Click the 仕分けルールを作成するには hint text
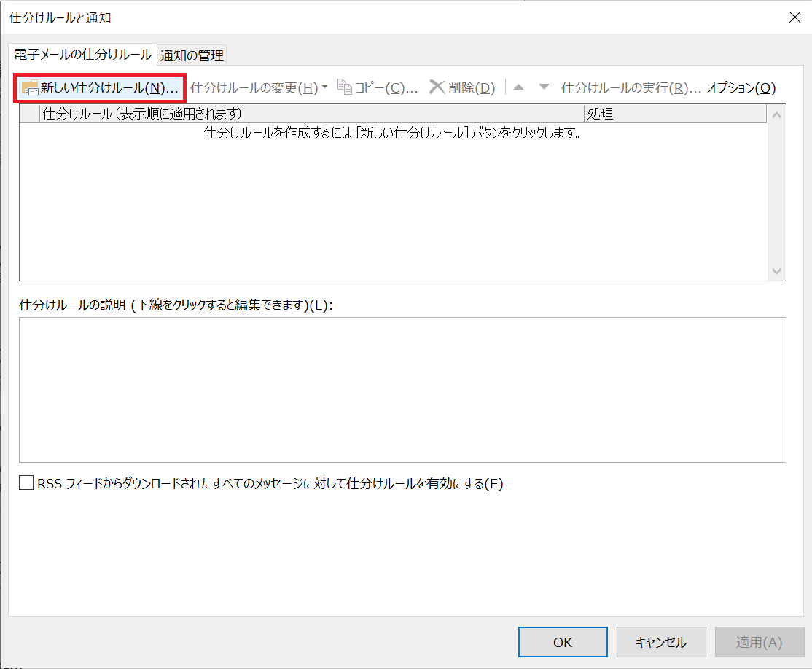The height and width of the screenshot is (669, 812). coord(393,133)
